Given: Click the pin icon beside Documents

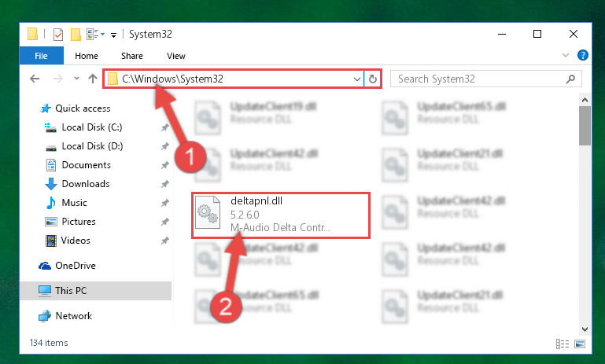Looking at the screenshot, I should coord(164,165).
